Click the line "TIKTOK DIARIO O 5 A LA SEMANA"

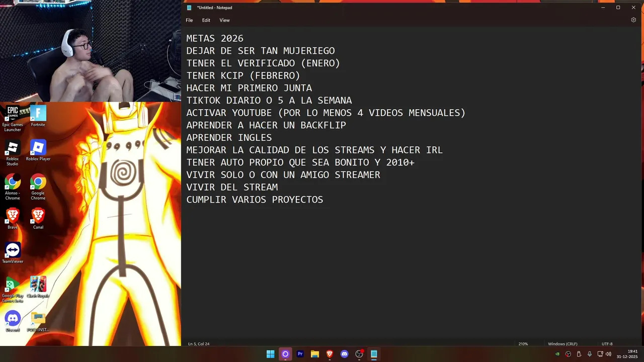[269, 101]
